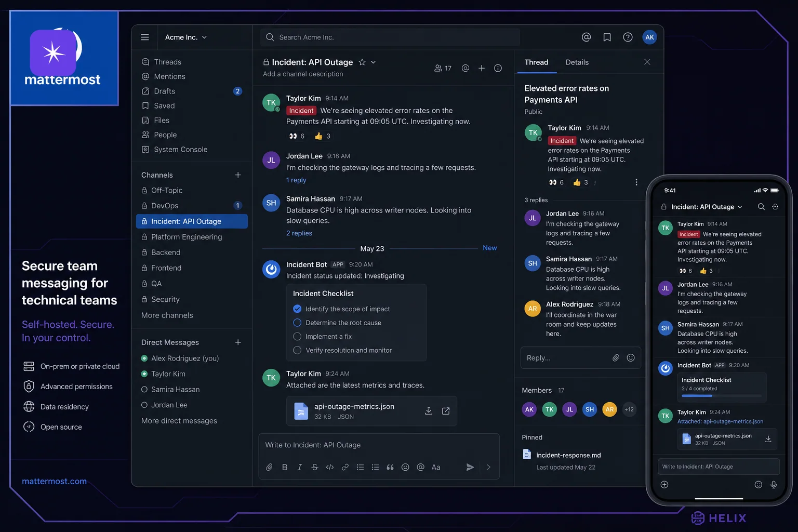This screenshot has height=532, width=798.
Task: Uncheck Identify the scope of impact
Action: pos(297,309)
